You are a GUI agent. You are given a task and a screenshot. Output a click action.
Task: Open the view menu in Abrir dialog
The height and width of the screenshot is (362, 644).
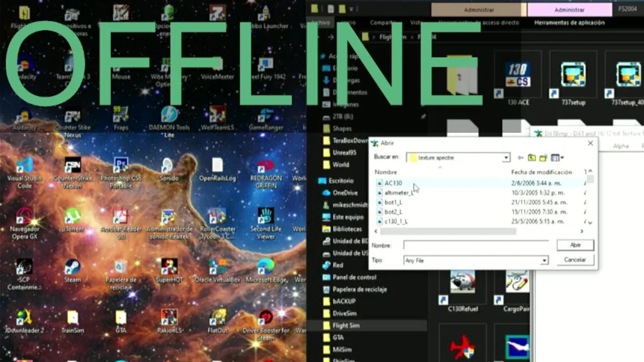tap(557, 158)
